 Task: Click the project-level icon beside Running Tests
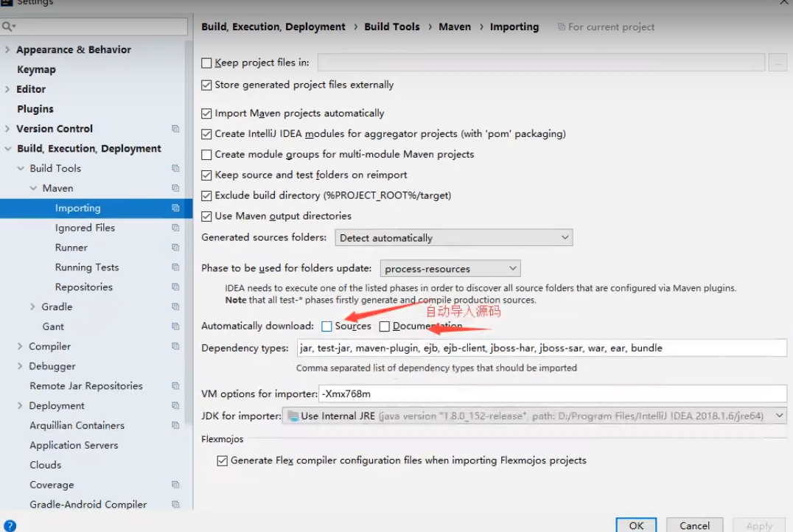click(175, 267)
